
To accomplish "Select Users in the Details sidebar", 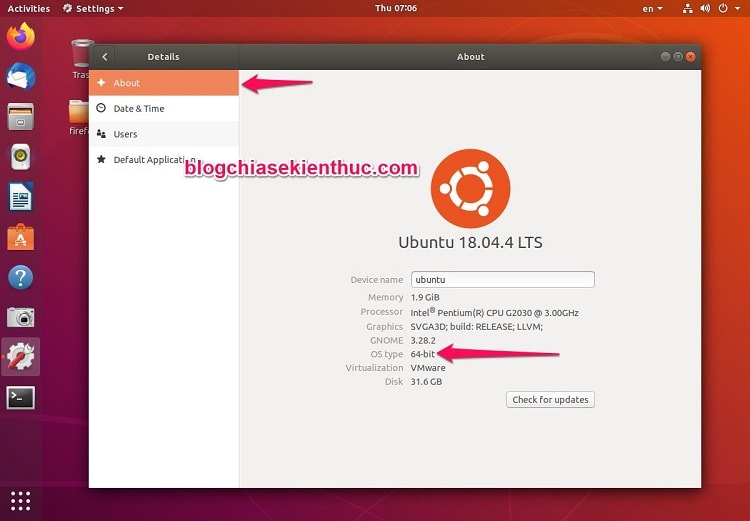I will [164, 134].
